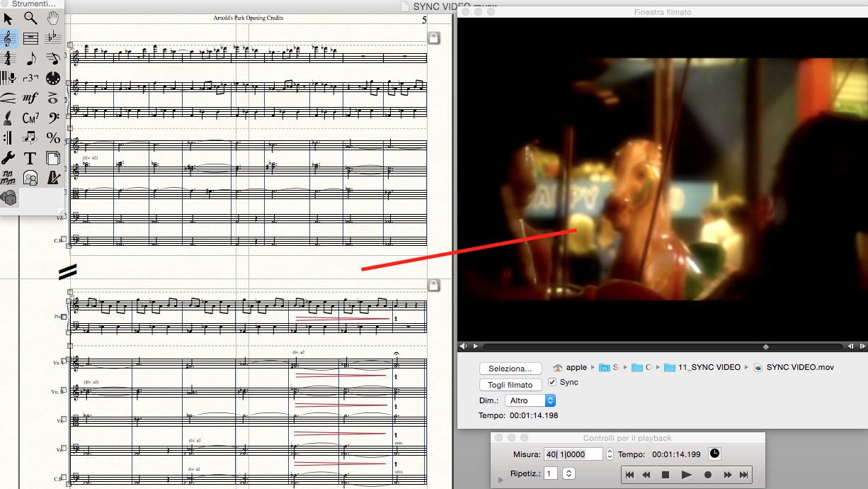Viewport: 868px width, 489px height.
Task: Select the Expression mf tool
Action: pos(30,98)
